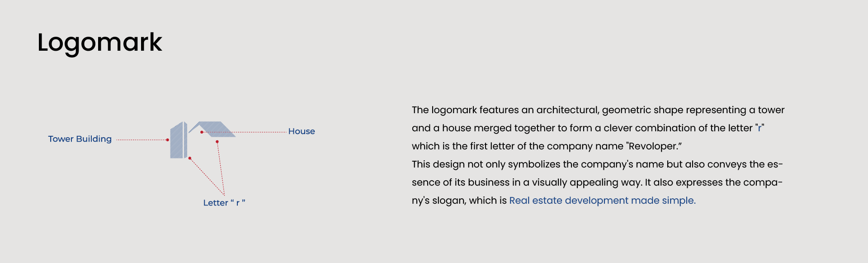Click the red dot on the house roof
The width and height of the screenshot is (868, 263).
(x=202, y=132)
